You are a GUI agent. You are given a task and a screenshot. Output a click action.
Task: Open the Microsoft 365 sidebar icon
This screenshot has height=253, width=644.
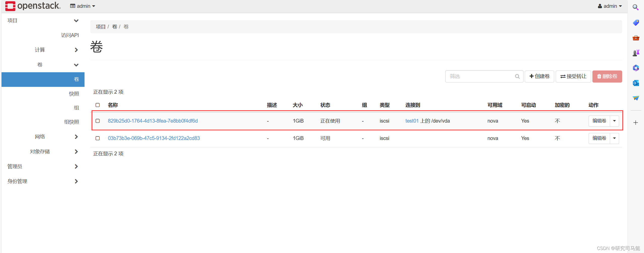[636, 68]
